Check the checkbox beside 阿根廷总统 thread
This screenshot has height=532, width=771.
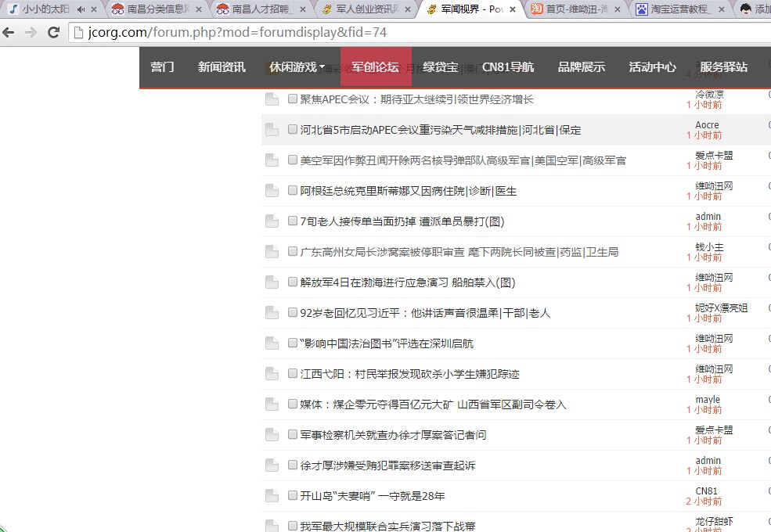coord(292,191)
